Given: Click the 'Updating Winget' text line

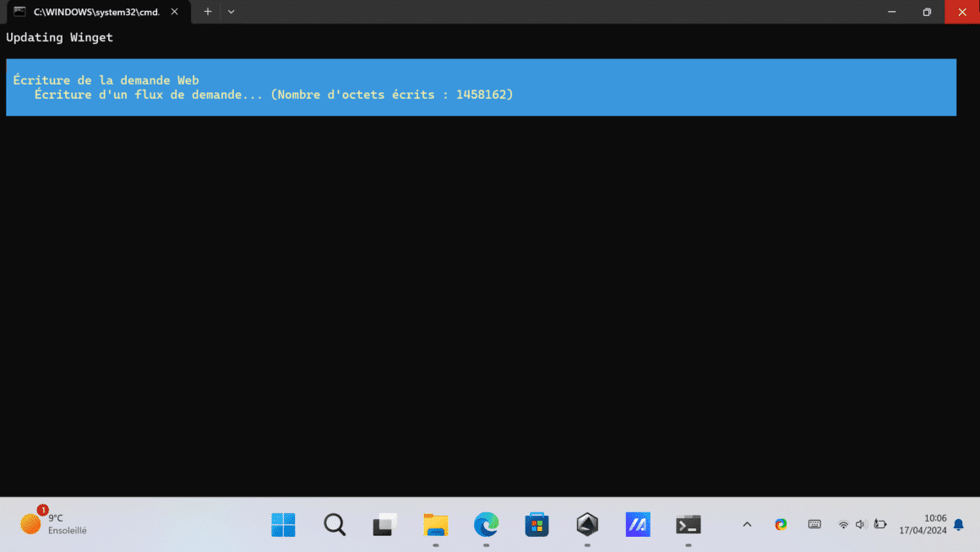Looking at the screenshot, I should click(59, 37).
